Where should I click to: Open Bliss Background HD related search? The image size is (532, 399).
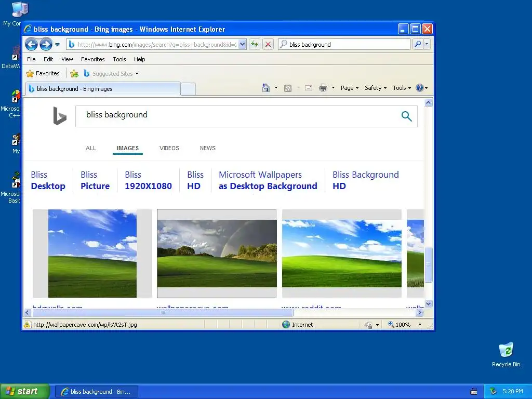tap(365, 180)
